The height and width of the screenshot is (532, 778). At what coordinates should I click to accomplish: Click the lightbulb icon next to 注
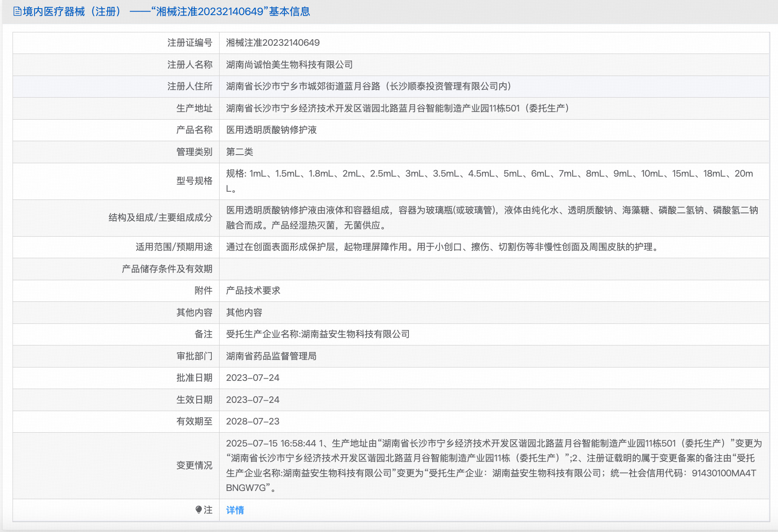click(198, 510)
